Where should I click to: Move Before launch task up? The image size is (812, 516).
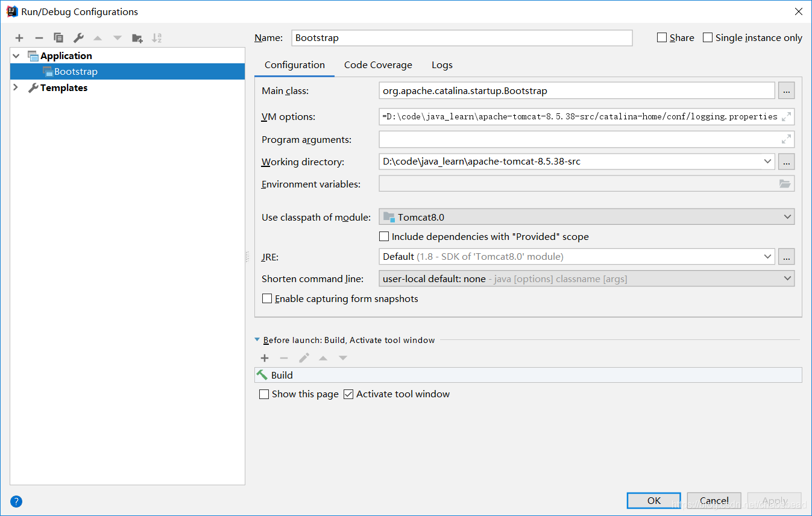(323, 358)
